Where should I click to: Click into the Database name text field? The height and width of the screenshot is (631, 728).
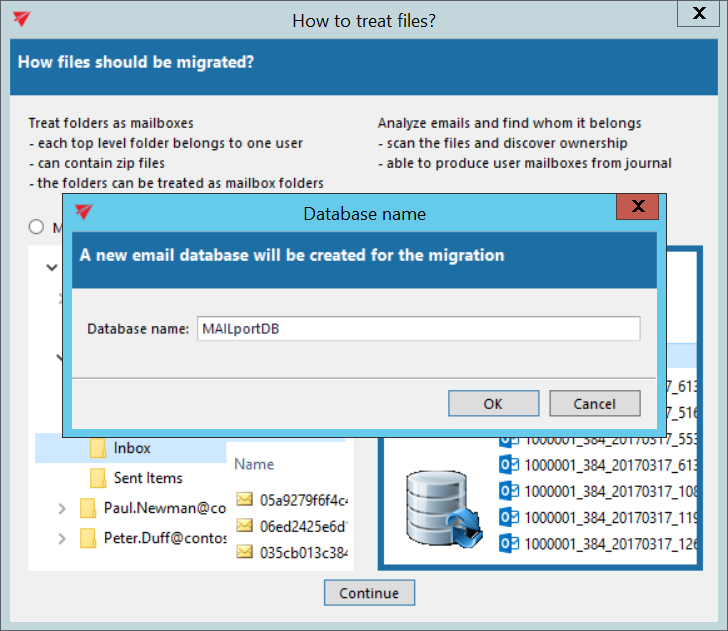click(417, 328)
